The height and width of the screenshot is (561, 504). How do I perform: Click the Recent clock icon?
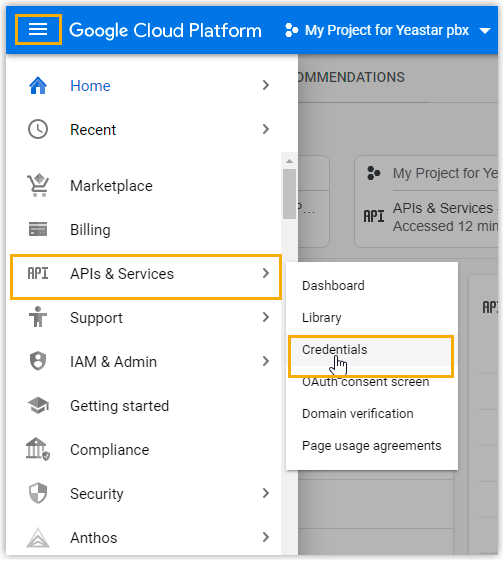tap(38, 129)
